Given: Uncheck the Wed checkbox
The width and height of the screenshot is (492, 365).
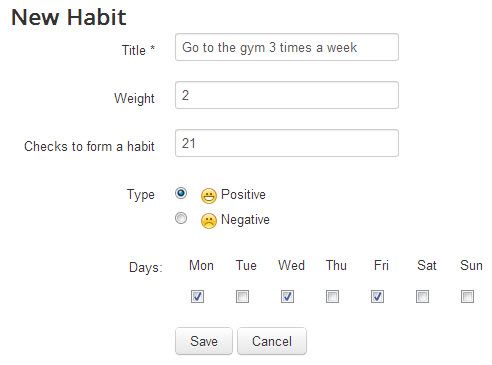Looking at the screenshot, I should pos(287,296).
